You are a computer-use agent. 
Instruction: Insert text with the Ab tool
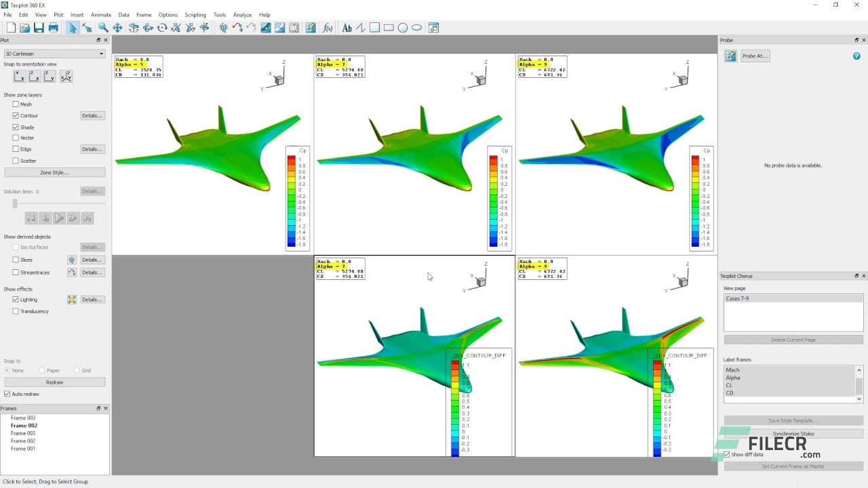347,28
